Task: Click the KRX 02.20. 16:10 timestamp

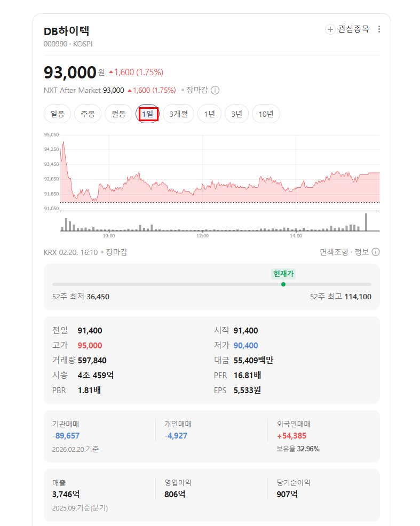Action: [x=70, y=252]
